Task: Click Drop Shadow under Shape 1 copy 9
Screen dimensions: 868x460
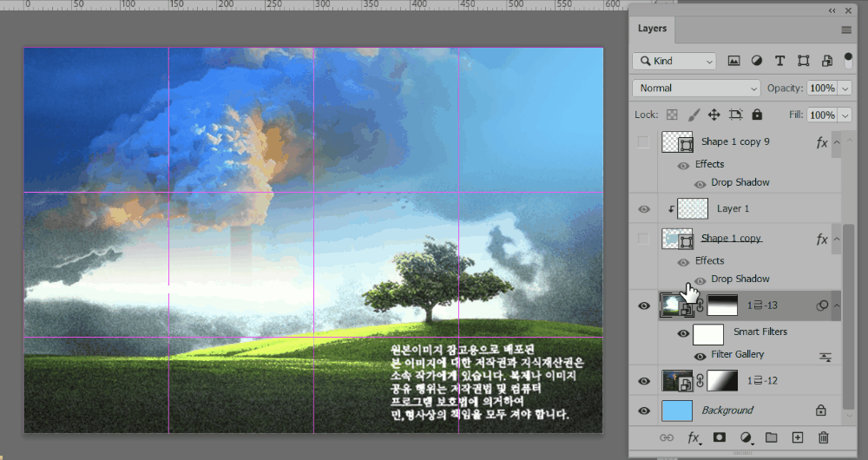Action: (740, 182)
